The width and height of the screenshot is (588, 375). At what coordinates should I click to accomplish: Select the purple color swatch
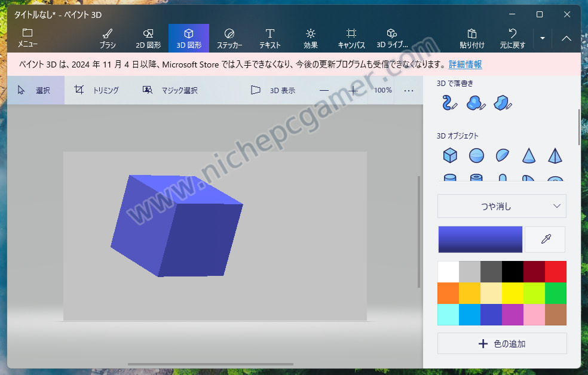click(x=513, y=314)
